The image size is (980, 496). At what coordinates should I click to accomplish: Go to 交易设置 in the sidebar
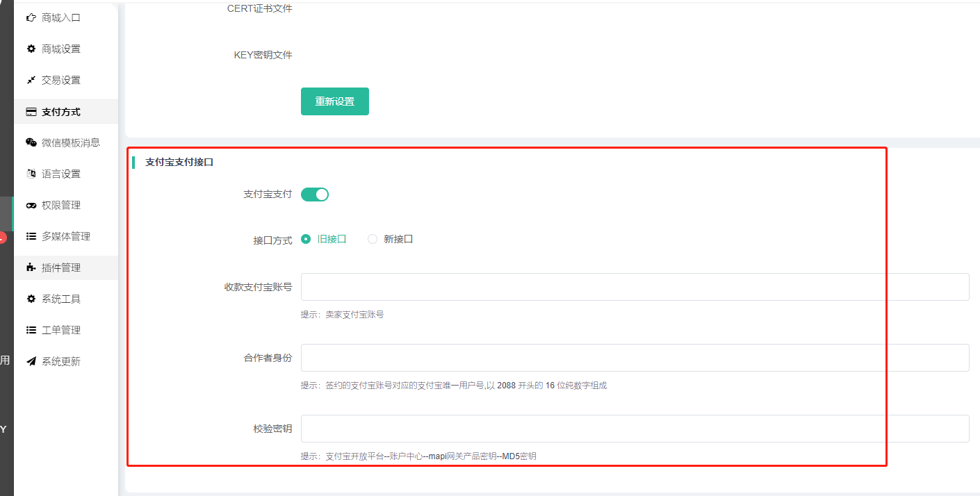click(66, 80)
